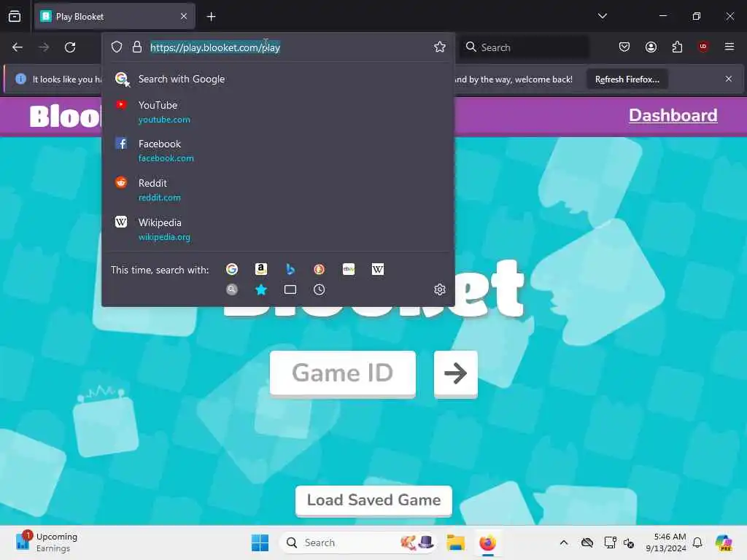Choose Search with Google suggestion

pos(278,79)
